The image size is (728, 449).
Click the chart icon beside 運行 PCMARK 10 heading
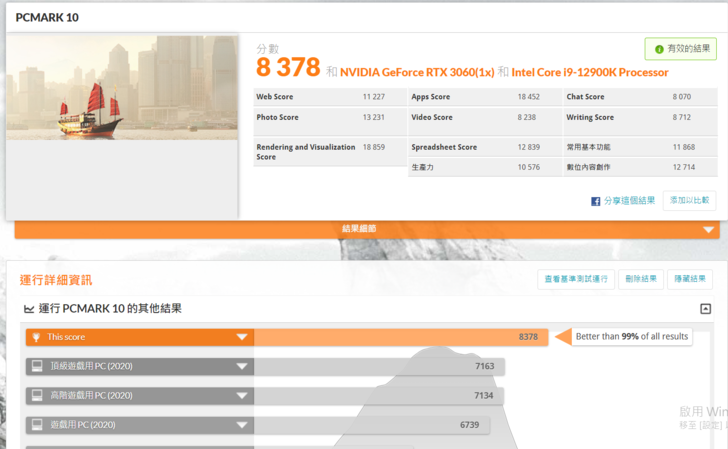click(x=29, y=309)
